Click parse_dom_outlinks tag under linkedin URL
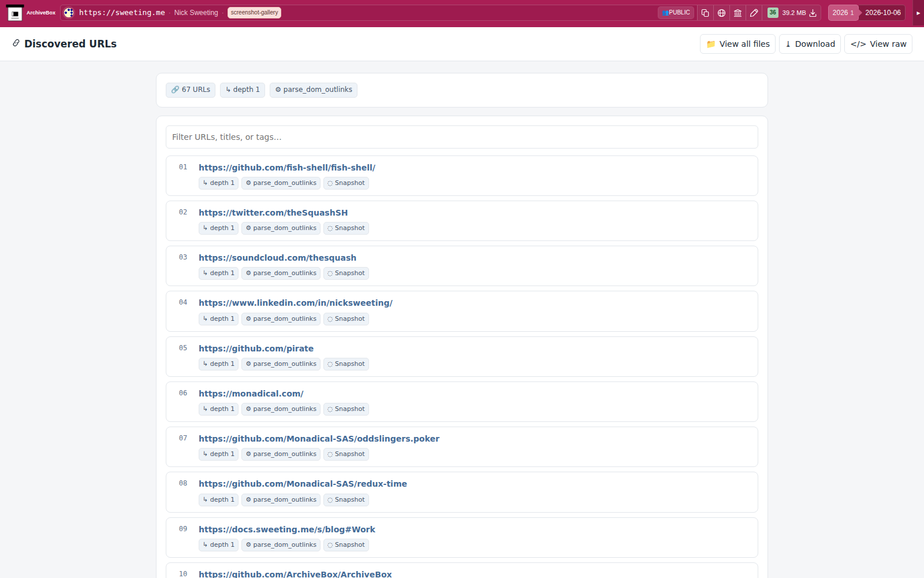Viewport: 924px width, 578px height. tap(281, 319)
